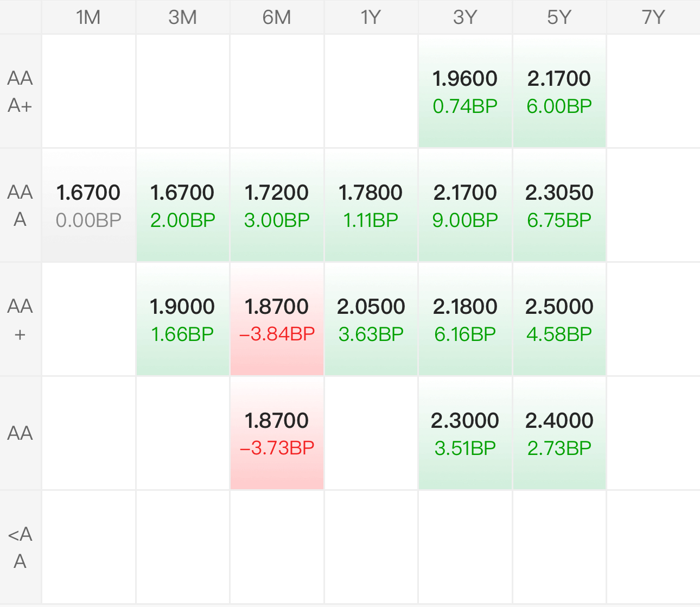Screen dimensions: 700x607
Task: Select the AAA+ row header
Action: [20, 91]
